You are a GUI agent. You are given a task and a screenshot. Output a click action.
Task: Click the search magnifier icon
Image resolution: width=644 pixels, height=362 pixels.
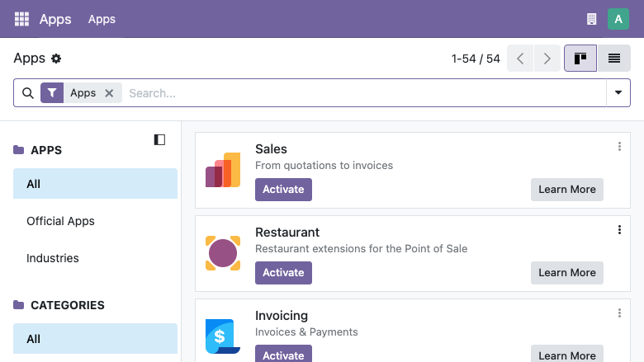click(x=28, y=93)
